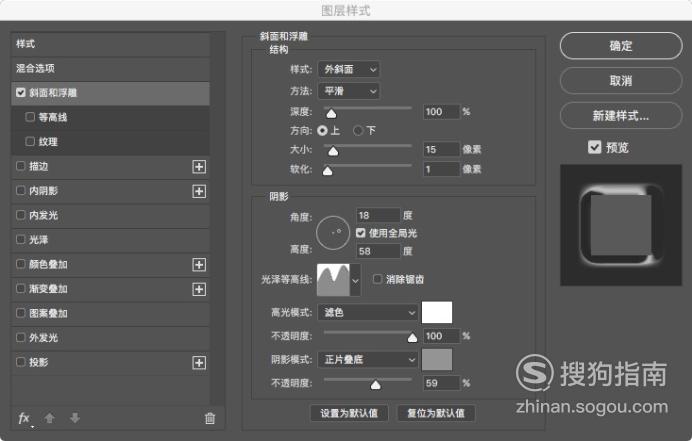Screen dimensions: 692x441
Task: Enable the 图案叠加 checkbox
Action: (20, 313)
